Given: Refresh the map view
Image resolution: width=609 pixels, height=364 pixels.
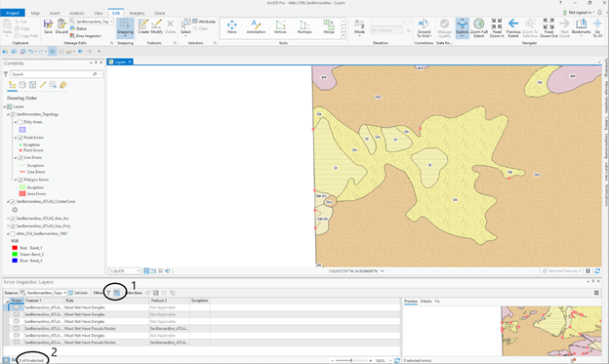Looking at the screenshot, I should click(597, 270).
